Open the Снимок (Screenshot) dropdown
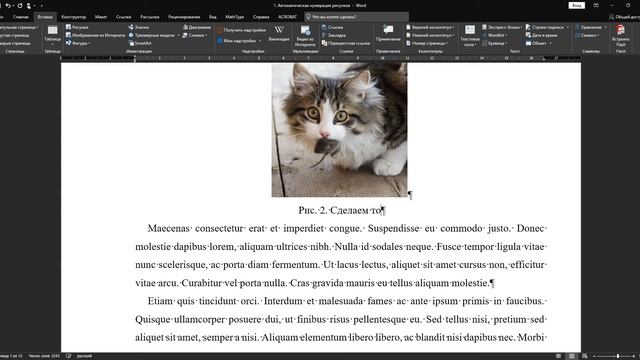 195,36
